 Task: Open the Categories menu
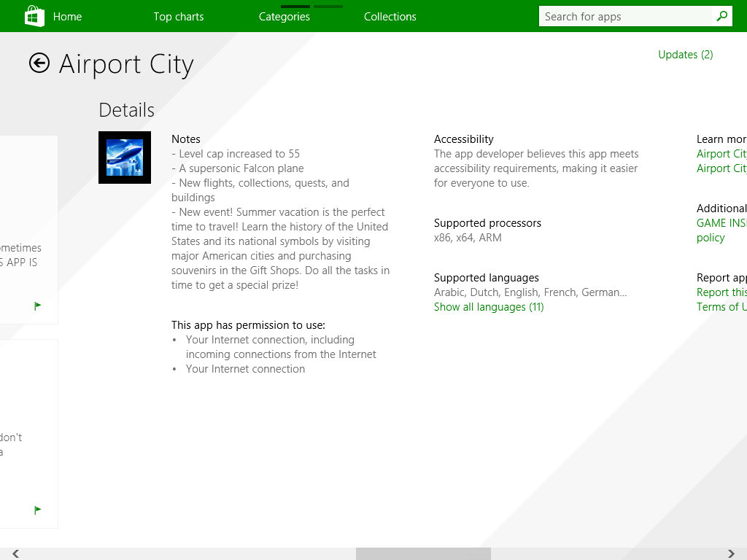pyautogui.click(x=285, y=17)
